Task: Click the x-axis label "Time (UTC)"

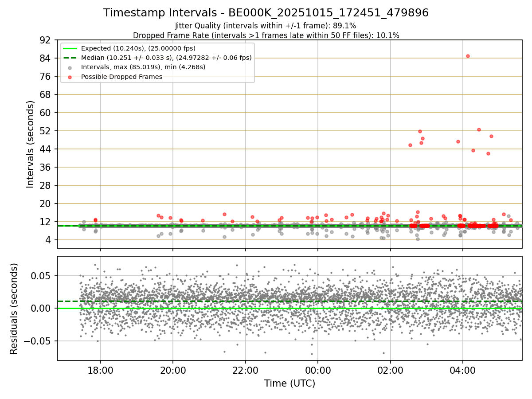Action: click(290, 383)
